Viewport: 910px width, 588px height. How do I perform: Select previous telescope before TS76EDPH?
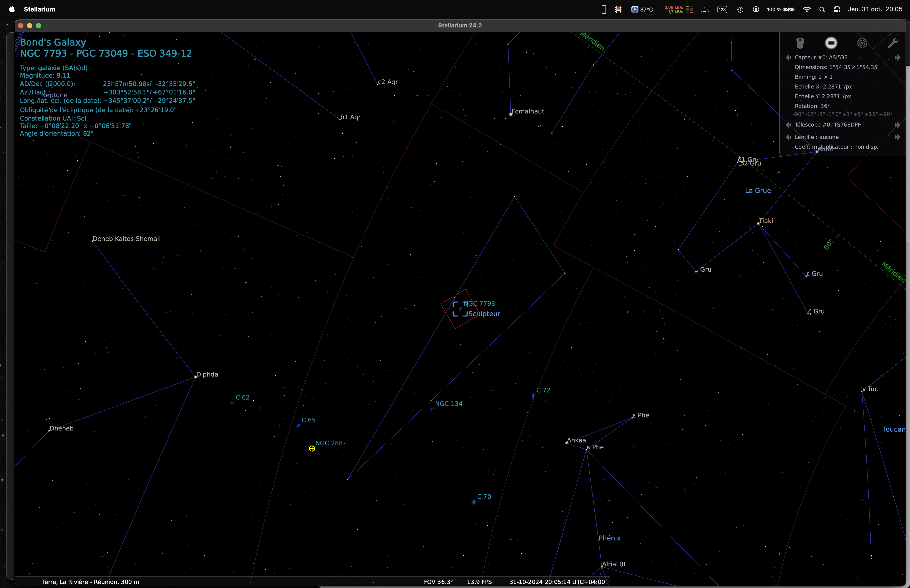point(789,125)
